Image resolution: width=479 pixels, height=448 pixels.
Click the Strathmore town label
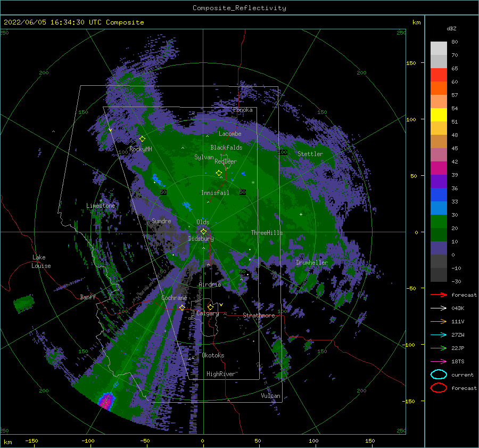point(259,315)
